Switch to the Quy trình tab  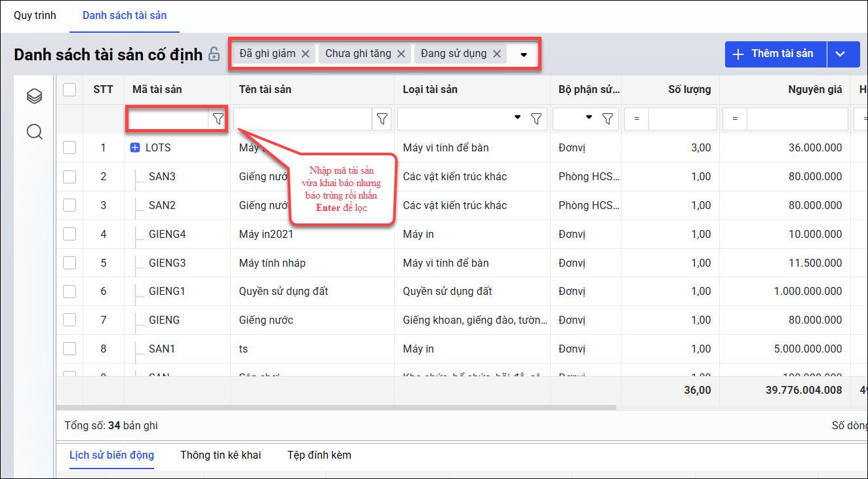[35, 15]
